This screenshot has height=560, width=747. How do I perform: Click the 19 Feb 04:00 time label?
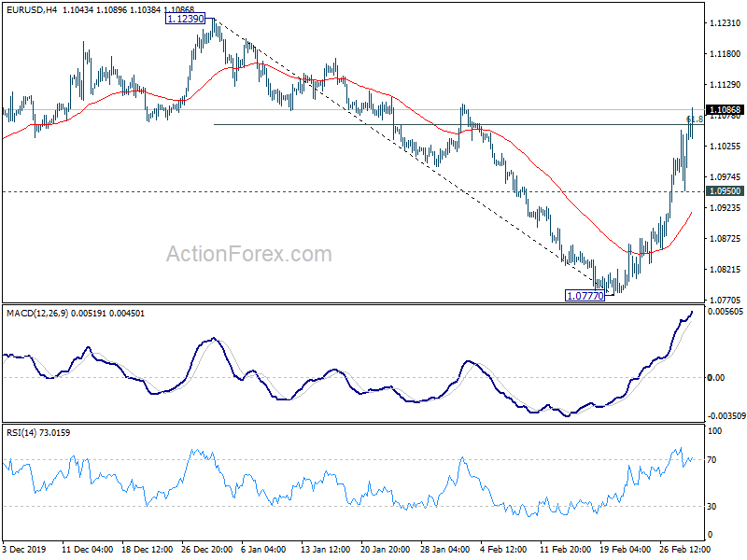(625, 549)
